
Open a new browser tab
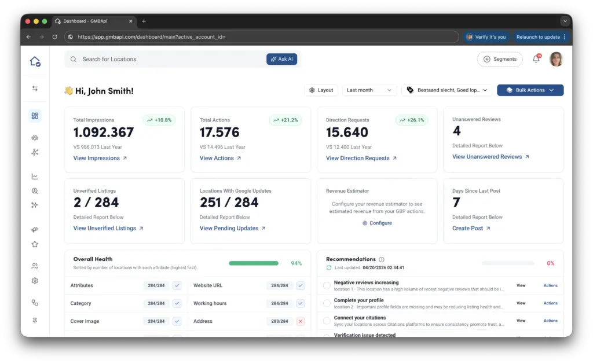click(x=144, y=21)
